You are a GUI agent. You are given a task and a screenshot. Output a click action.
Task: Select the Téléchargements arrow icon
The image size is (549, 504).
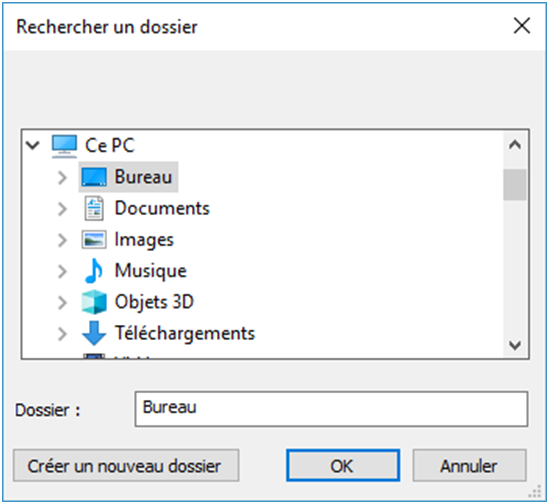(x=94, y=333)
